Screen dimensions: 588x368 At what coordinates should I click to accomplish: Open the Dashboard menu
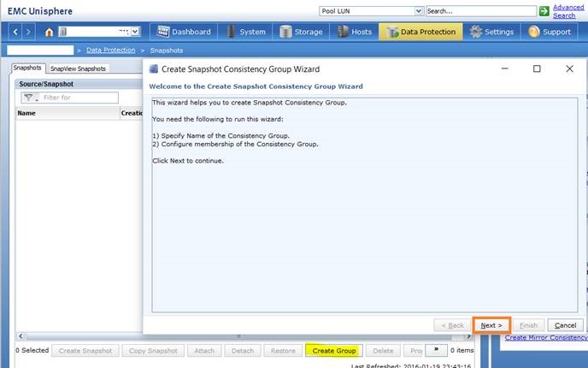point(184,32)
